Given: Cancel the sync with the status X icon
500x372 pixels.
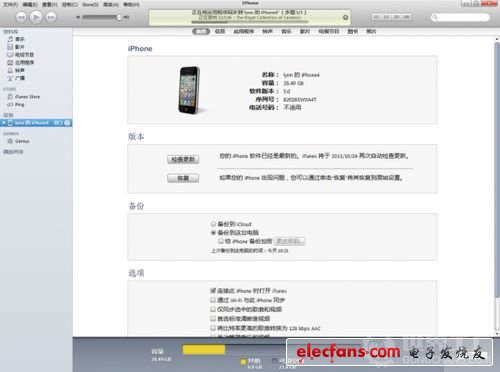Looking at the screenshot, I should (345, 17).
